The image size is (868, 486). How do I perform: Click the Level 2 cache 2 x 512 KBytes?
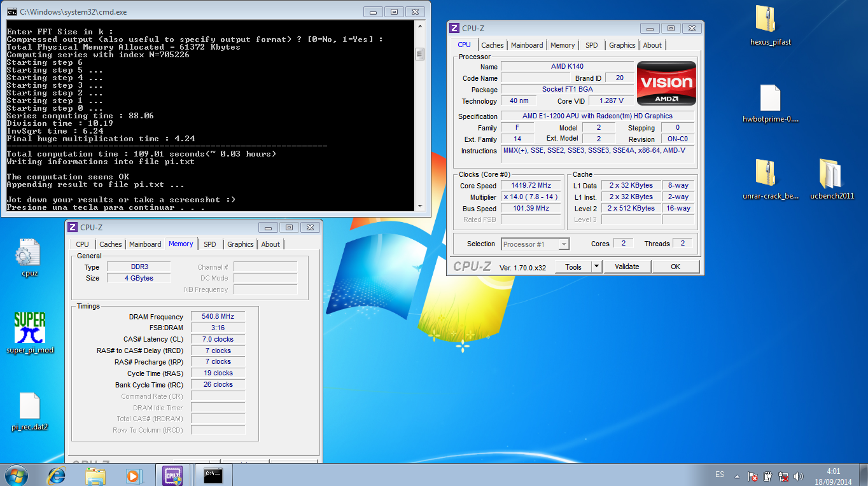[631, 209]
